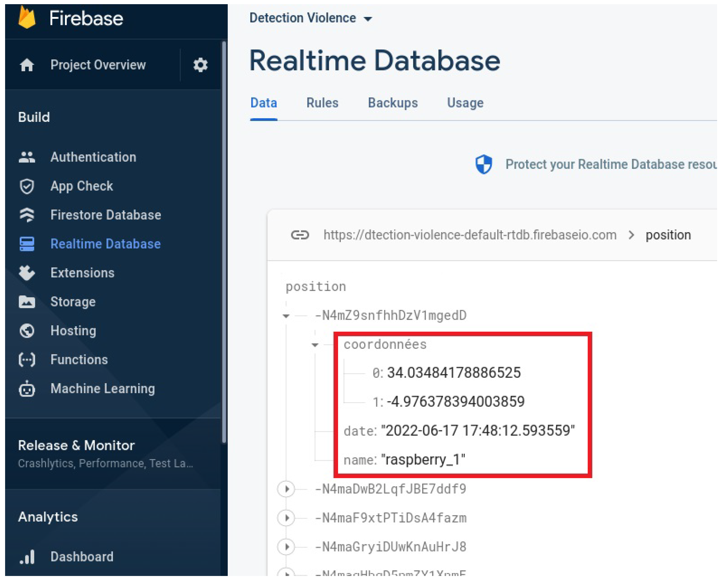The width and height of the screenshot is (728, 582).
Task: Open Machine Learning in the sidebar
Action: (103, 389)
